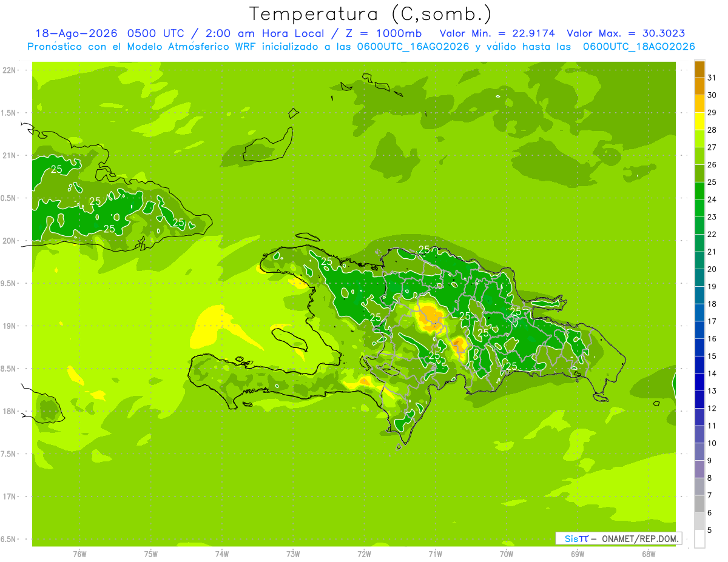Click the legend swatch between 27 and 28
This screenshot has width=728, height=562.
(x=699, y=139)
